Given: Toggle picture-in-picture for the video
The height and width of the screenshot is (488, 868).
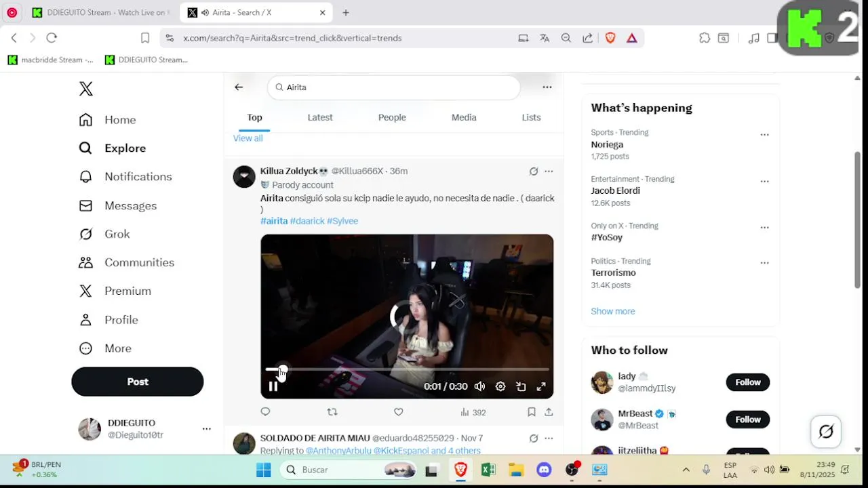Looking at the screenshot, I should pos(521,386).
